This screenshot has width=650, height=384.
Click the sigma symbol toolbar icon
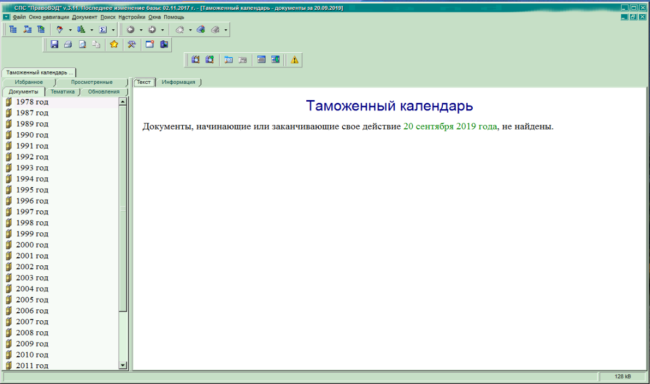point(103,29)
